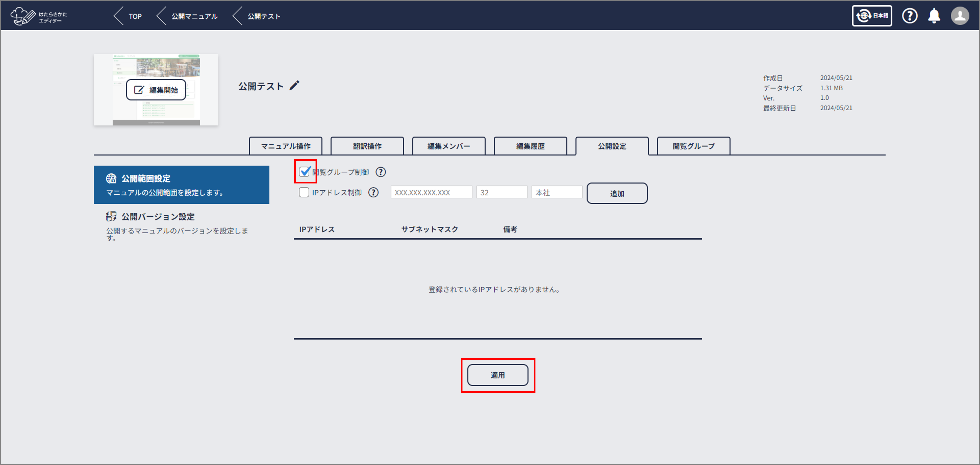Click the XXX.XXX.XXX.XXX IP address field
The image size is (980, 465).
431,192
